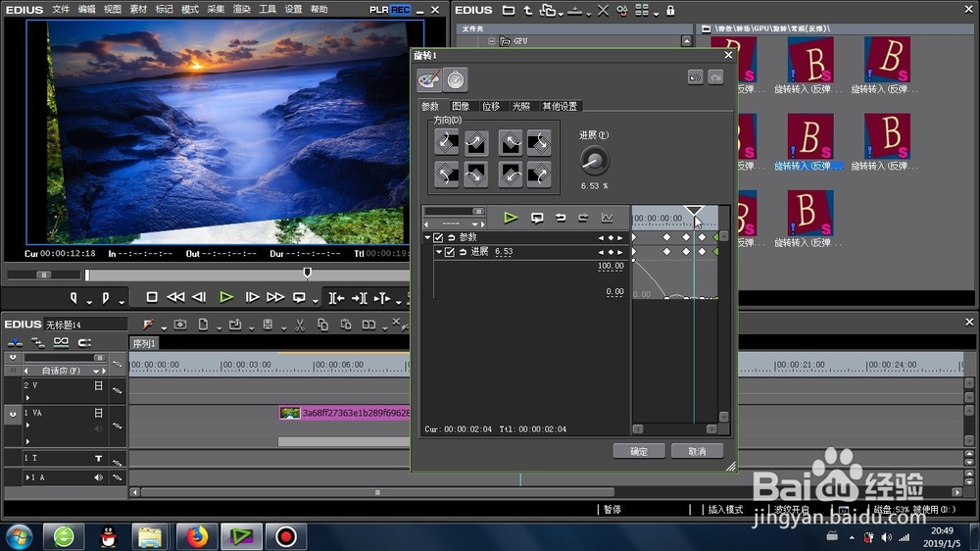Open the stopwatch keyframe icon in rotation dialog
The height and width of the screenshot is (551, 980).
(x=456, y=79)
